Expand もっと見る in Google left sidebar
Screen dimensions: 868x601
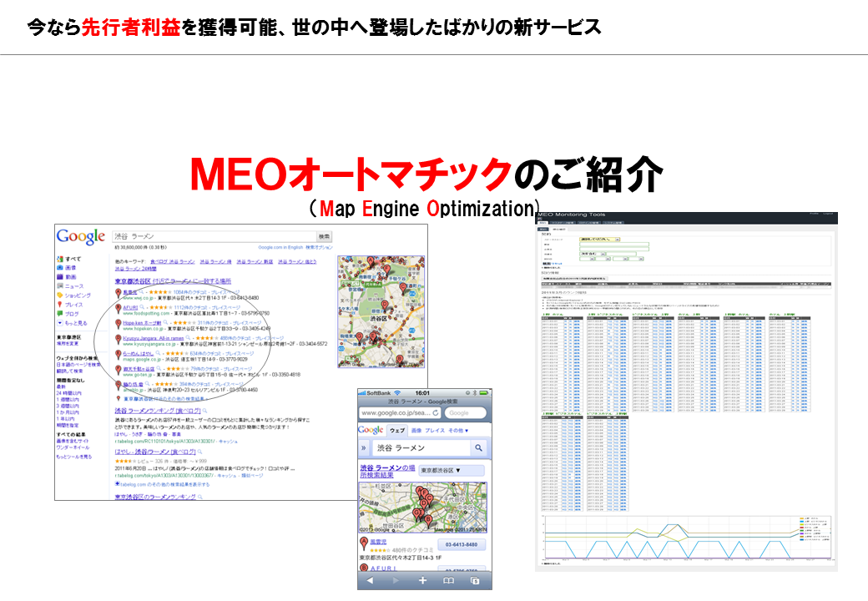point(72,322)
